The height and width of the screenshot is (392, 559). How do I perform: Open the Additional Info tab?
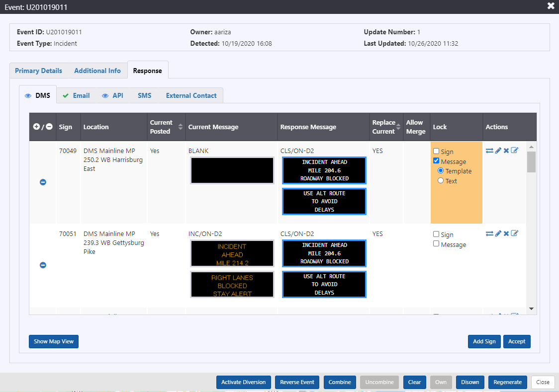(x=97, y=71)
